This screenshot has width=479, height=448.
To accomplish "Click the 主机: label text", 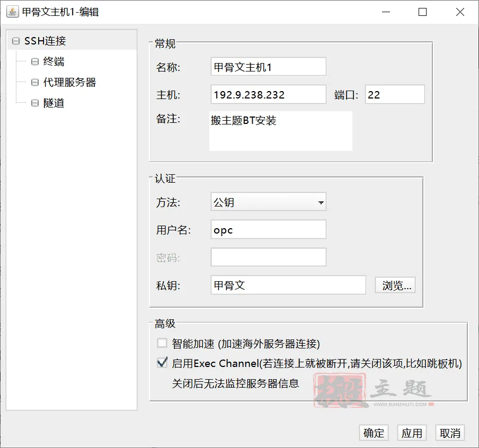I will 168,95.
